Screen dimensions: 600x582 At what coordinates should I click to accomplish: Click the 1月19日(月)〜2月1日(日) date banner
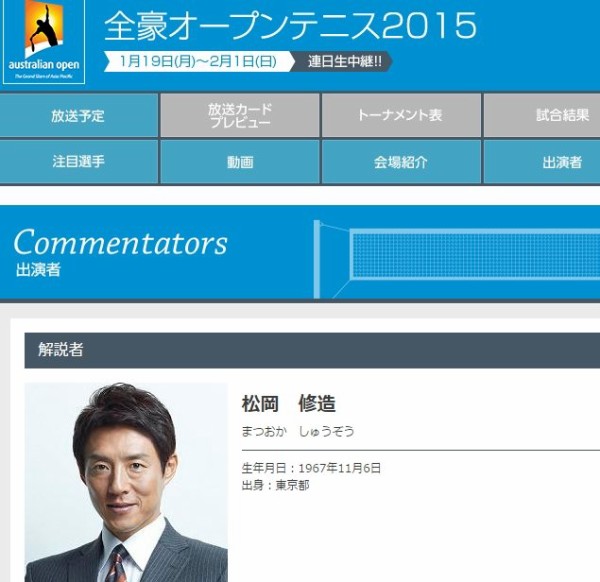(x=198, y=61)
